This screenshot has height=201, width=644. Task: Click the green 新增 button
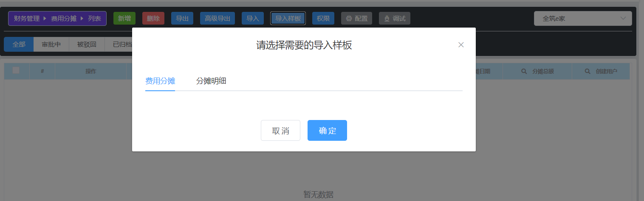point(124,18)
